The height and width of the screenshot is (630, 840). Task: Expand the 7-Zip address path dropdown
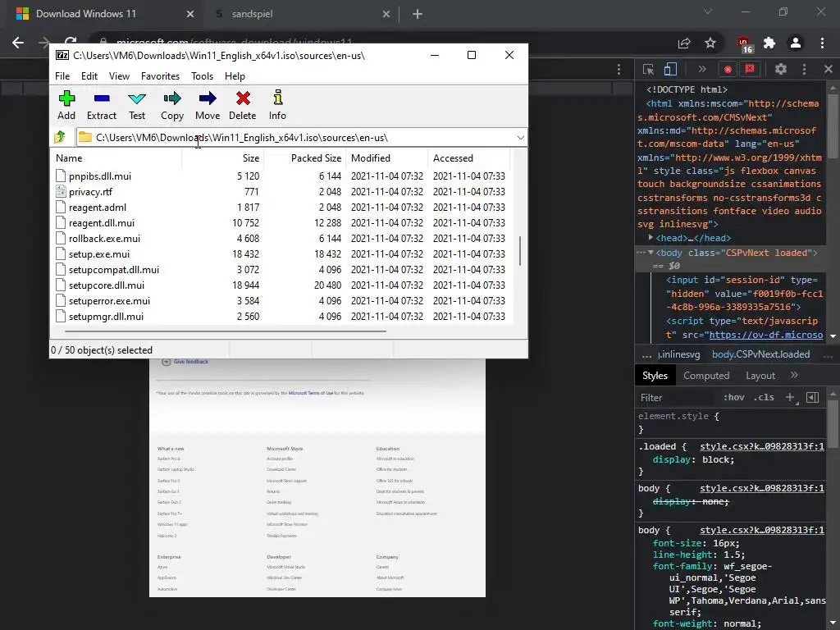[x=520, y=138]
